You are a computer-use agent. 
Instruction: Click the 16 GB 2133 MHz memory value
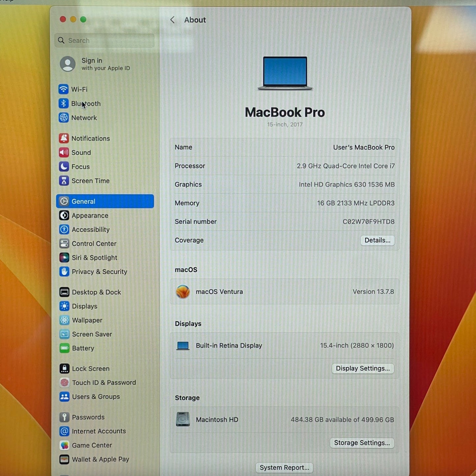click(x=356, y=203)
